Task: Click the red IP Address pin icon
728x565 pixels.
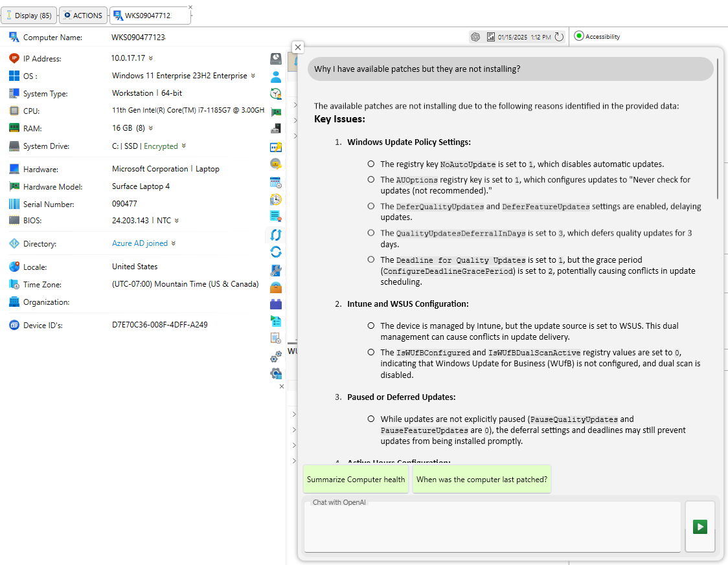Action: [14, 58]
